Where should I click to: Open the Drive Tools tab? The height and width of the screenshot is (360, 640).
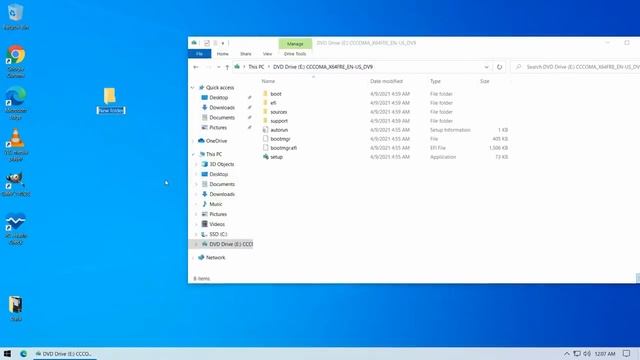pos(295,54)
